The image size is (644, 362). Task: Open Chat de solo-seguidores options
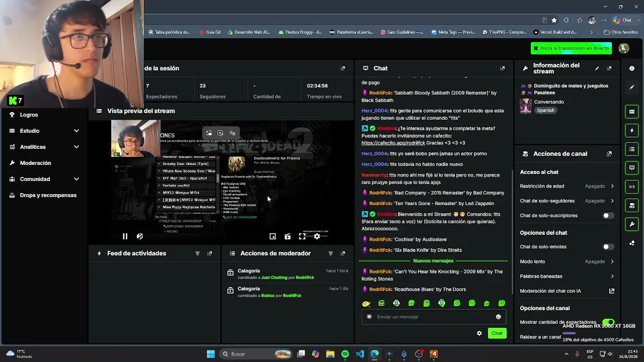[x=567, y=201]
